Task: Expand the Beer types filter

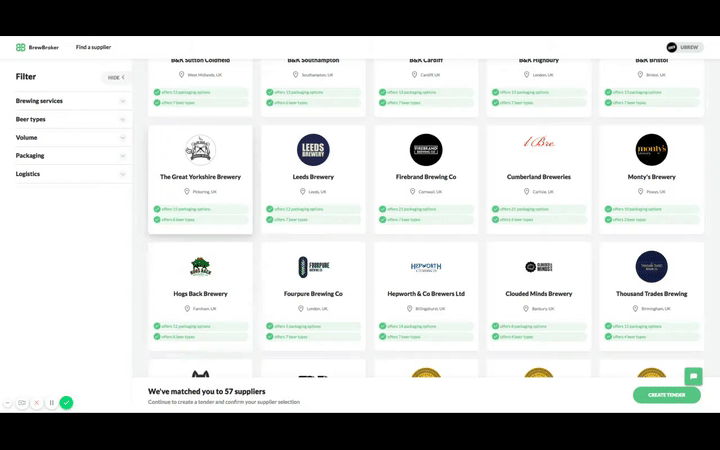Action: pyautogui.click(x=68, y=119)
